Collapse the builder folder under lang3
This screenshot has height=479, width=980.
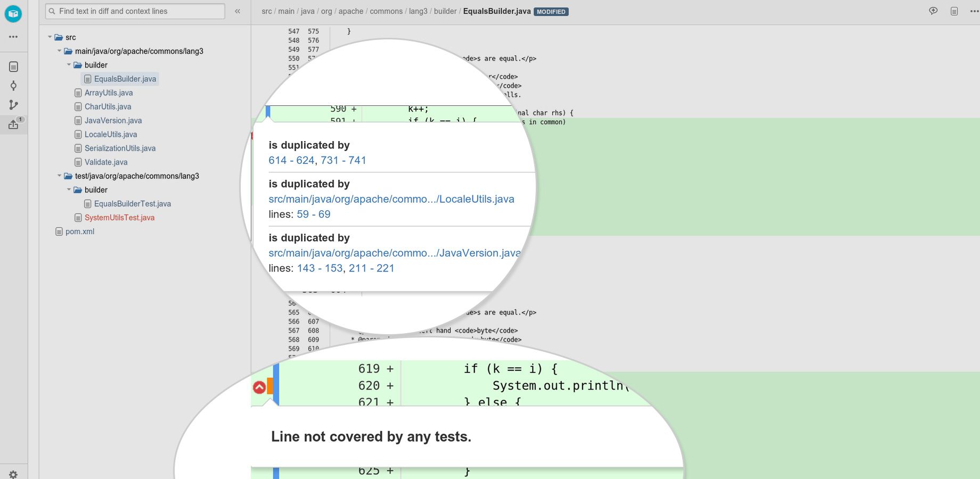click(x=69, y=64)
